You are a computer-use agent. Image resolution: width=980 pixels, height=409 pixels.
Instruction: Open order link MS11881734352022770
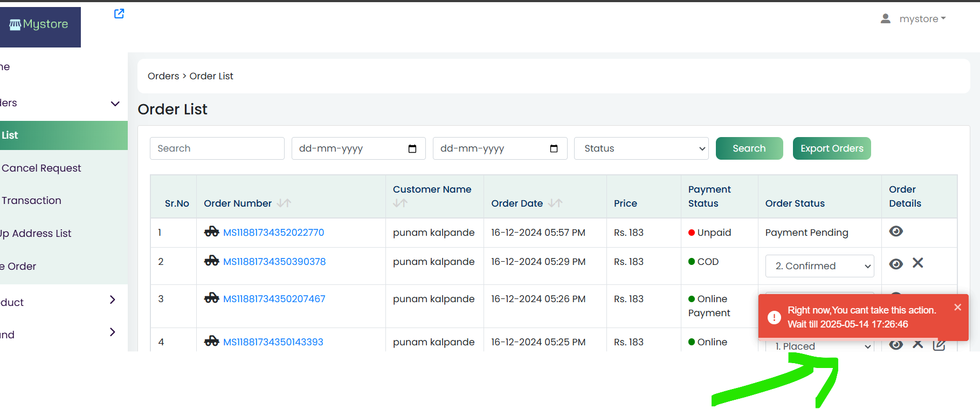[x=273, y=233]
